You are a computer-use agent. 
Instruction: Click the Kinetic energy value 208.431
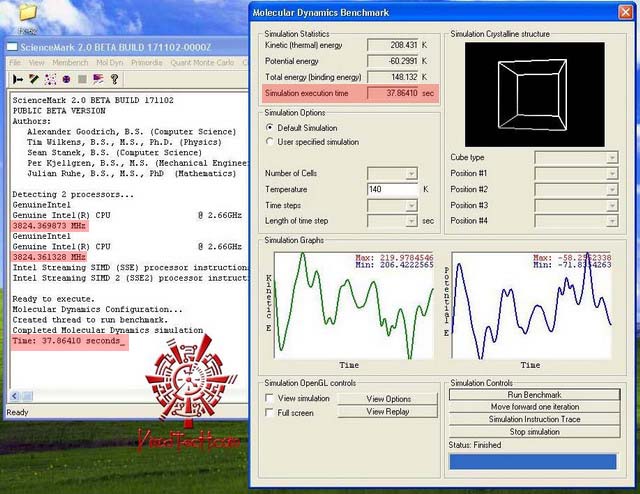393,45
